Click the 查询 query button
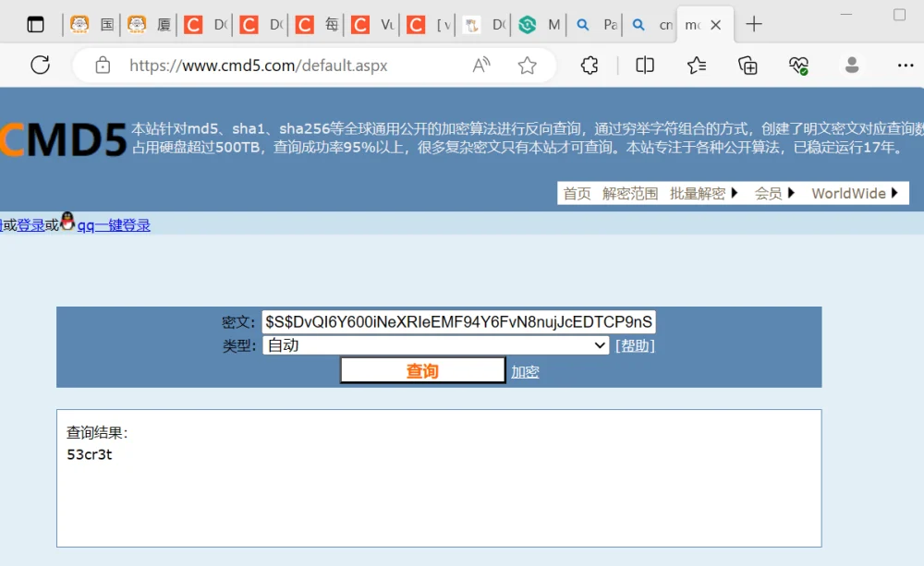924x566 pixels. pyautogui.click(x=422, y=370)
